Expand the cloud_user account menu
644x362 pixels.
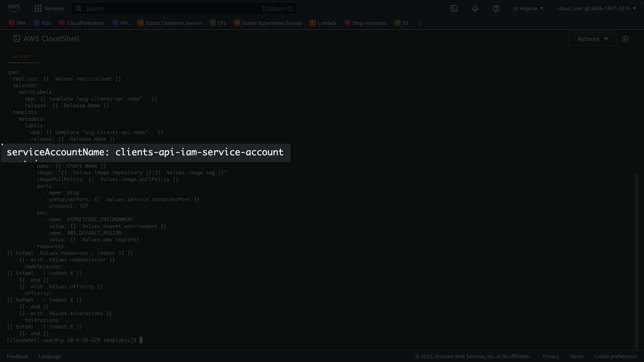click(597, 8)
